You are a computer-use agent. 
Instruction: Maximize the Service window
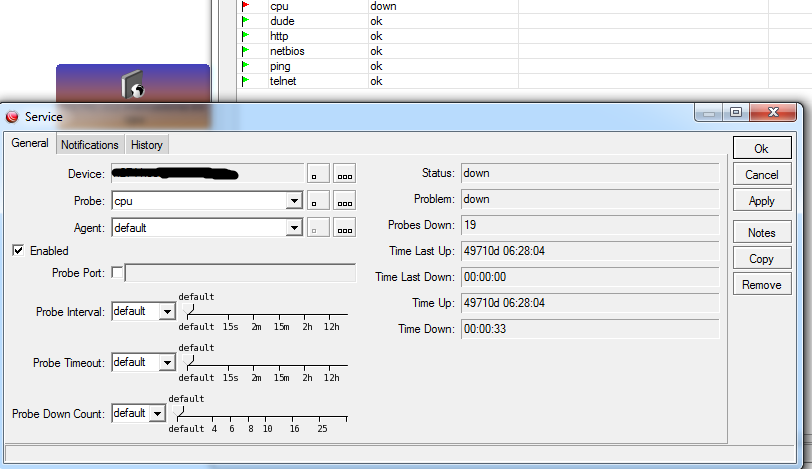click(736, 112)
